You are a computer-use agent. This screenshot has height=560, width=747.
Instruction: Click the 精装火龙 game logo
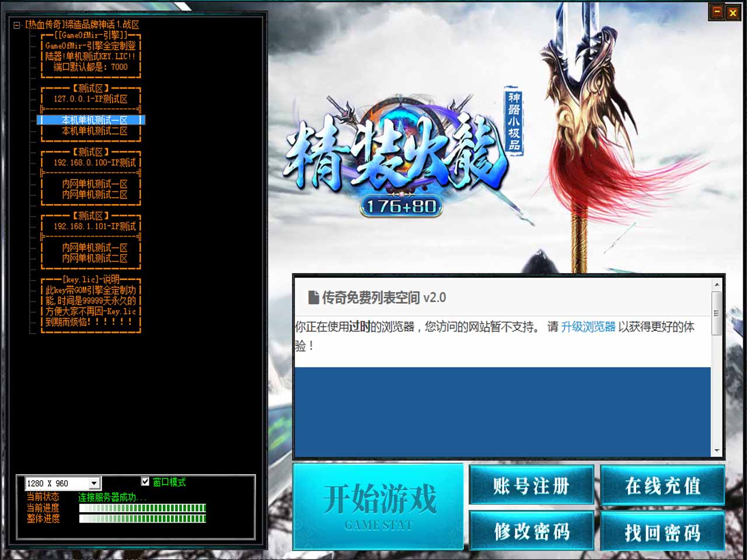395,155
